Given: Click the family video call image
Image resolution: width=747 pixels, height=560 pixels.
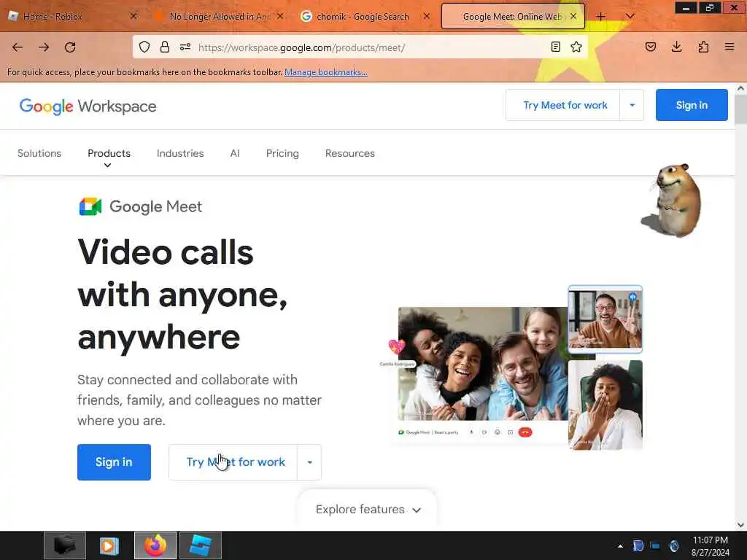Looking at the screenshot, I should pos(483,364).
